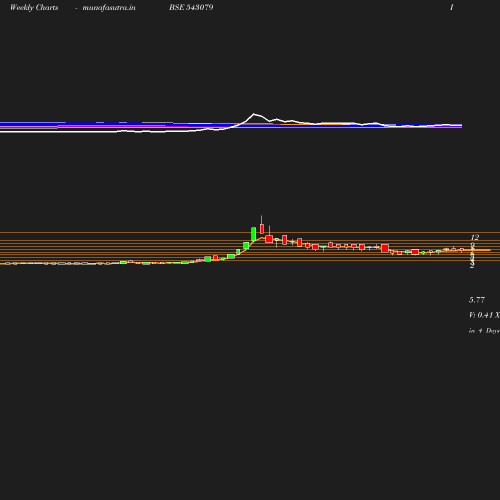Click the 'BSE 543079' symbol text
This screenshot has width=500, height=500.
(x=191, y=7)
